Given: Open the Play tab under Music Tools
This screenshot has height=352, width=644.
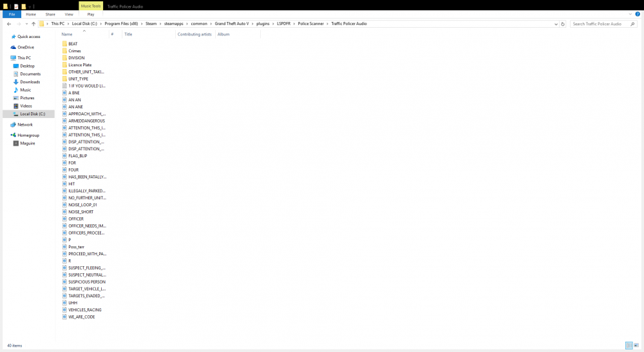Looking at the screenshot, I should click(x=91, y=14).
